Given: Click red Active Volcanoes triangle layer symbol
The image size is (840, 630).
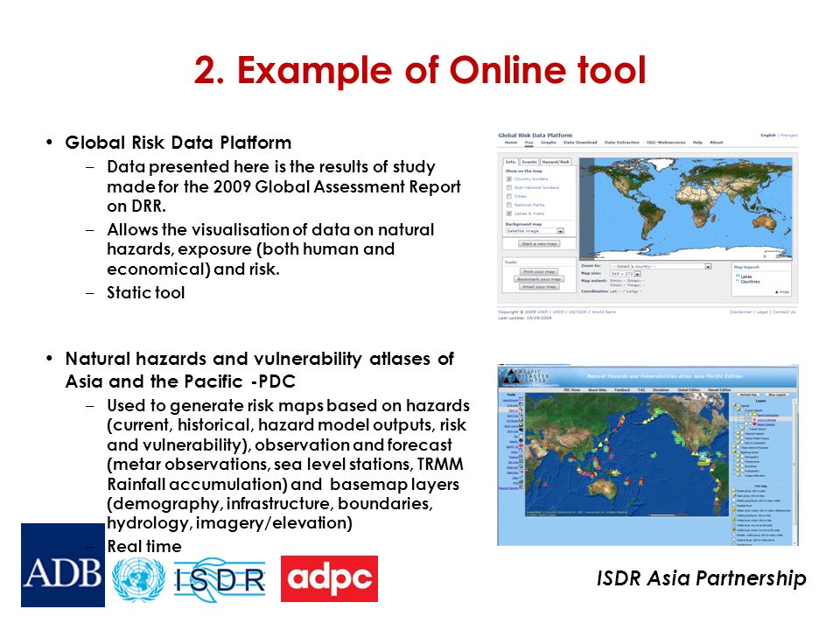Looking at the screenshot, I should 754,419.
